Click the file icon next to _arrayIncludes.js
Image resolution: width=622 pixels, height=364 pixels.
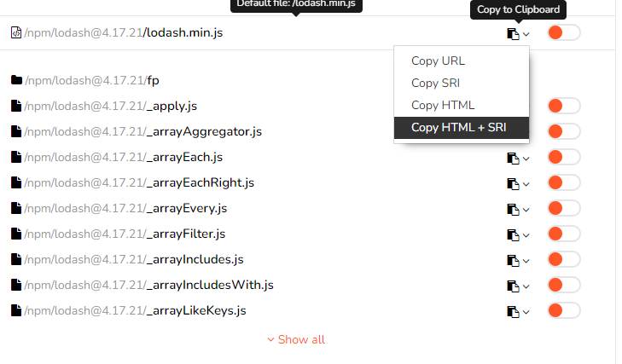pyautogui.click(x=16, y=259)
